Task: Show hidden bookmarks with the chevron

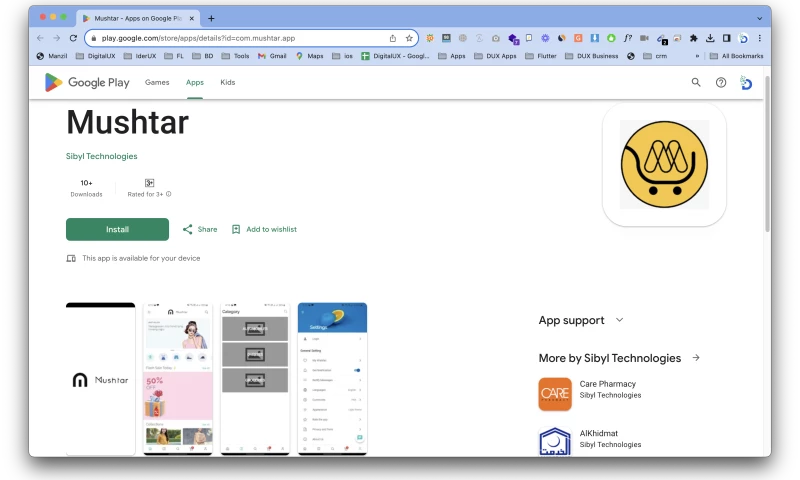Action: point(697,56)
